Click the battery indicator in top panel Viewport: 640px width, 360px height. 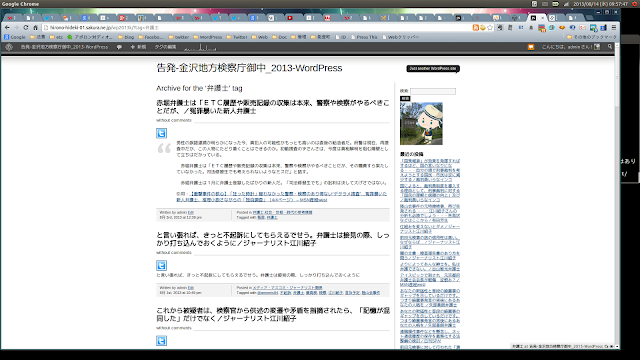[556, 4]
